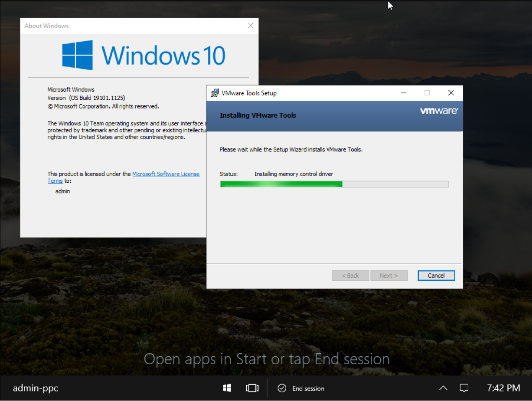The width and height of the screenshot is (532, 401).
Task: Click the 'admin' licensee name in About Windows
Action: (62, 191)
